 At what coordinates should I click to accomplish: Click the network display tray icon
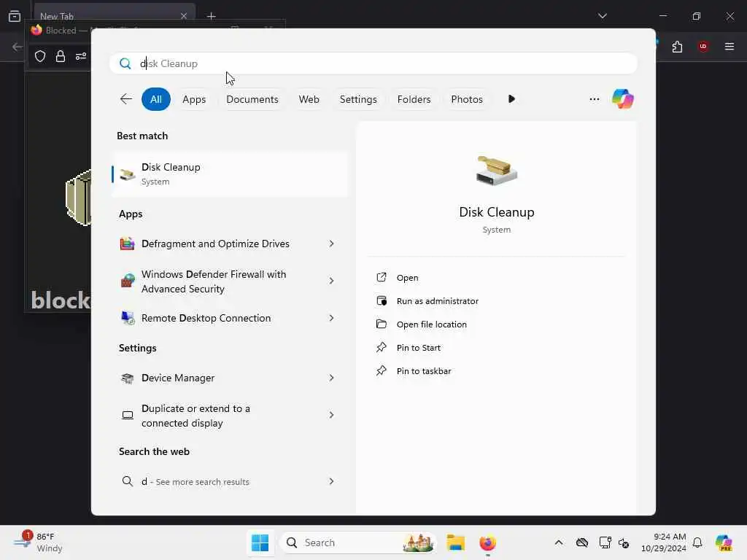tap(605, 542)
